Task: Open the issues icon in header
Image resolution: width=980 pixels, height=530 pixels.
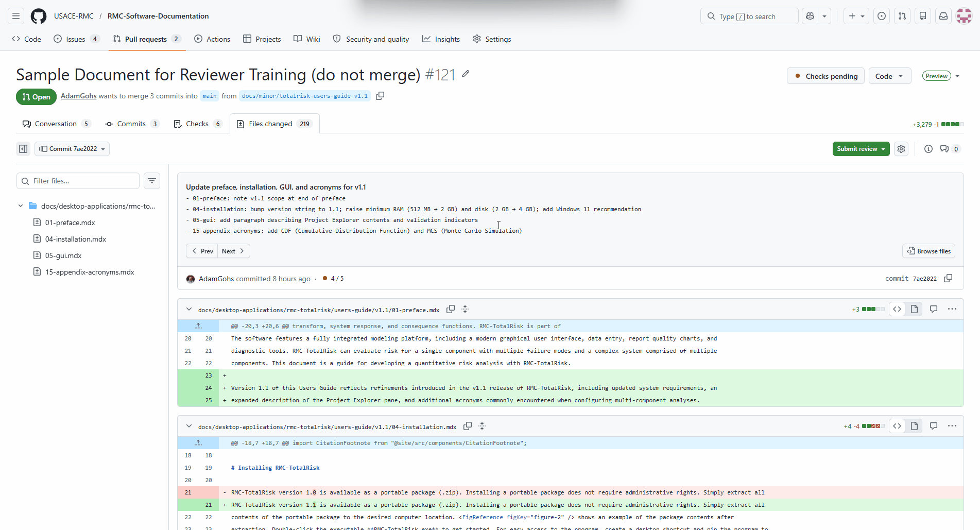Action: (x=882, y=16)
